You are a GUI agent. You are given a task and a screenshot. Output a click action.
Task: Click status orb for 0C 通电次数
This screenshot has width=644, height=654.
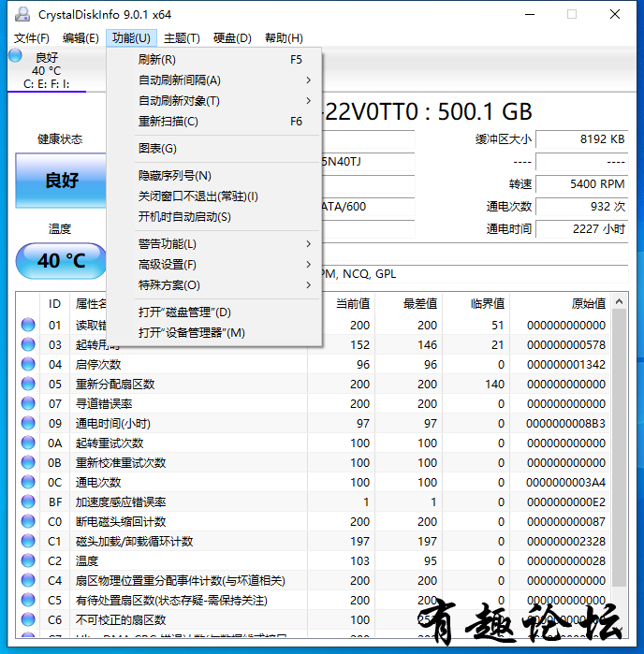pos(28,482)
